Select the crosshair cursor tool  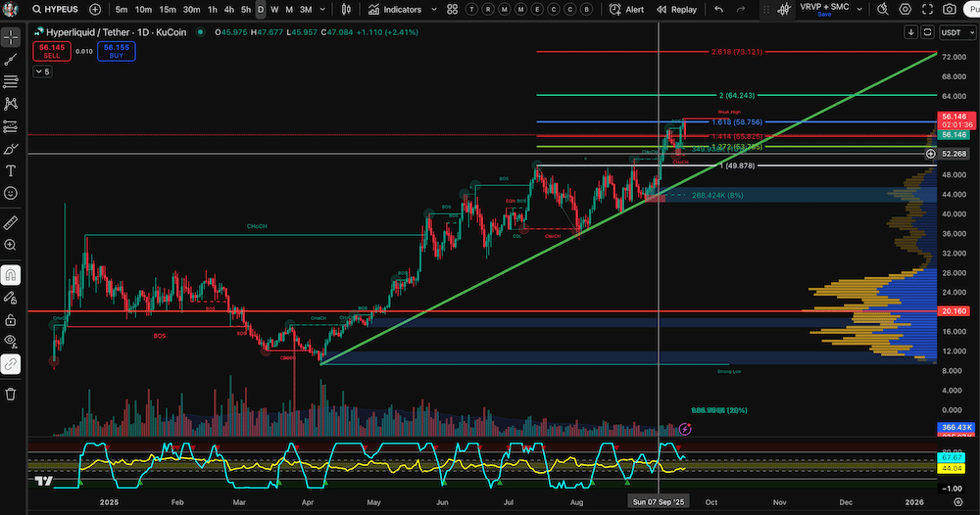point(11,38)
